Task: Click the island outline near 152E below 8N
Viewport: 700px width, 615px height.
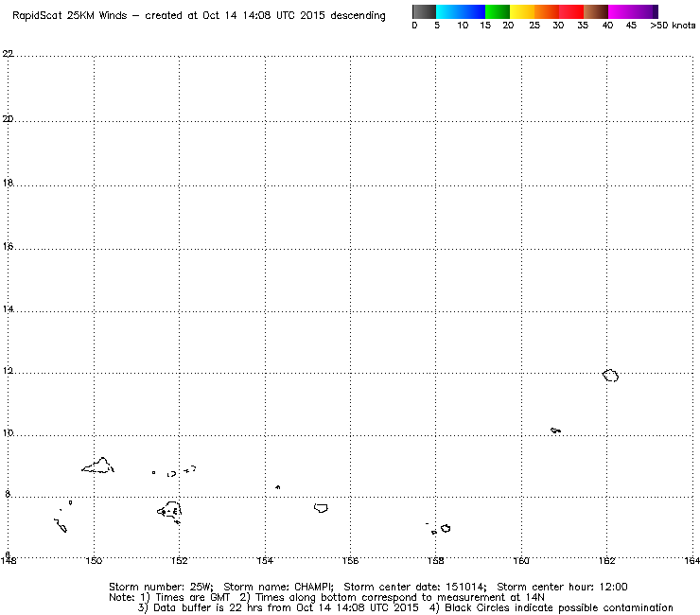Action: pos(170,511)
